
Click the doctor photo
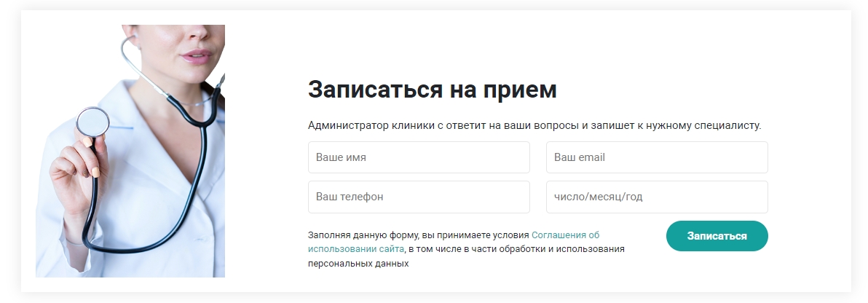pos(130,151)
